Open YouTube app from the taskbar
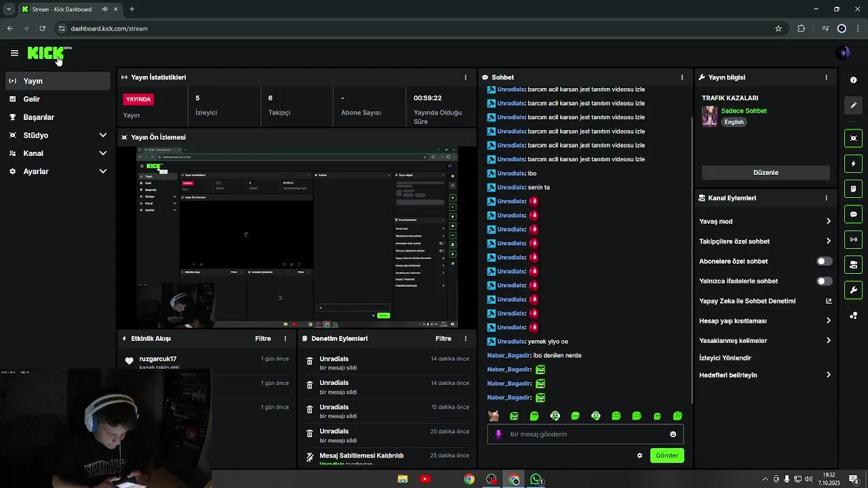The height and width of the screenshot is (488, 868). click(x=425, y=479)
